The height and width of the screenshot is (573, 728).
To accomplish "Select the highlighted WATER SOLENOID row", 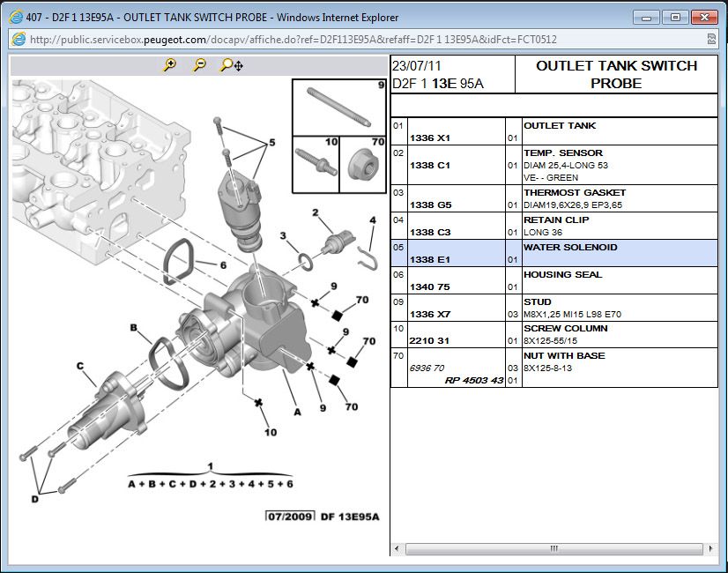I will pyautogui.click(x=554, y=253).
